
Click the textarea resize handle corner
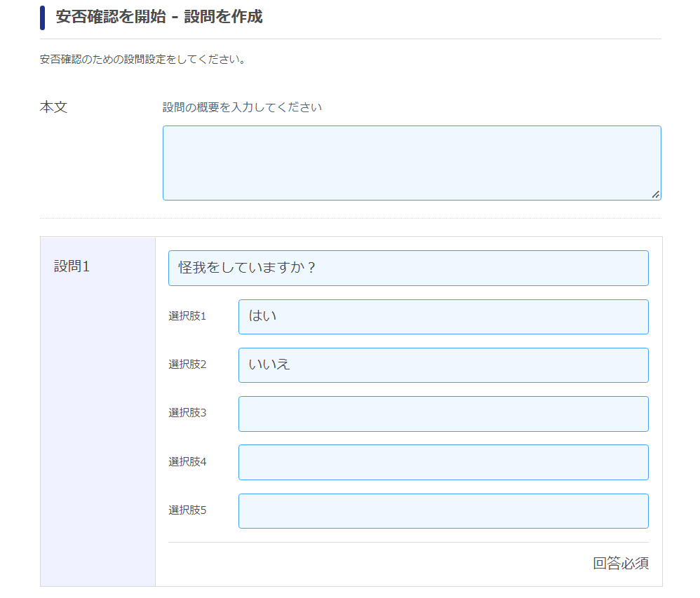pos(655,195)
